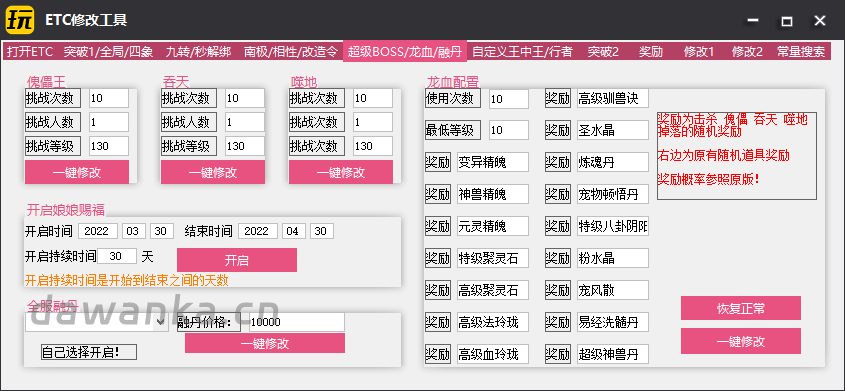Open the 奖励 tab in the tab bar
The image size is (845, 391).
click(651, 52)
